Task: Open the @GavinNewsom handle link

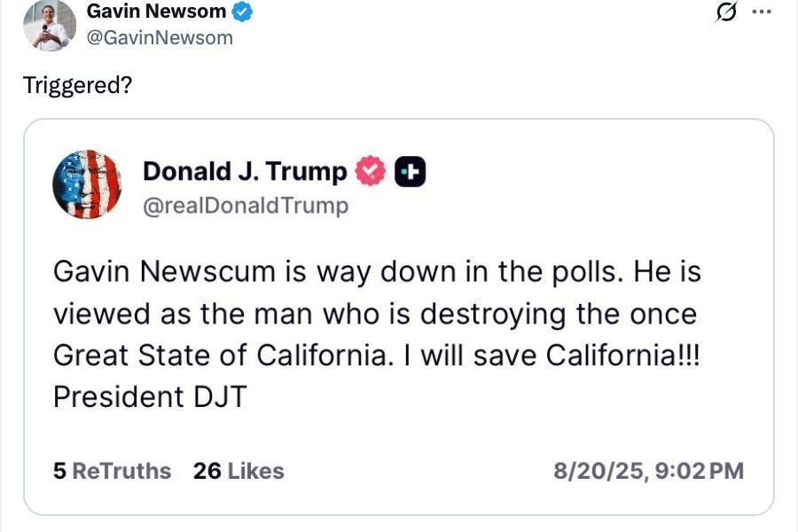Action: [x=160, y=37]
